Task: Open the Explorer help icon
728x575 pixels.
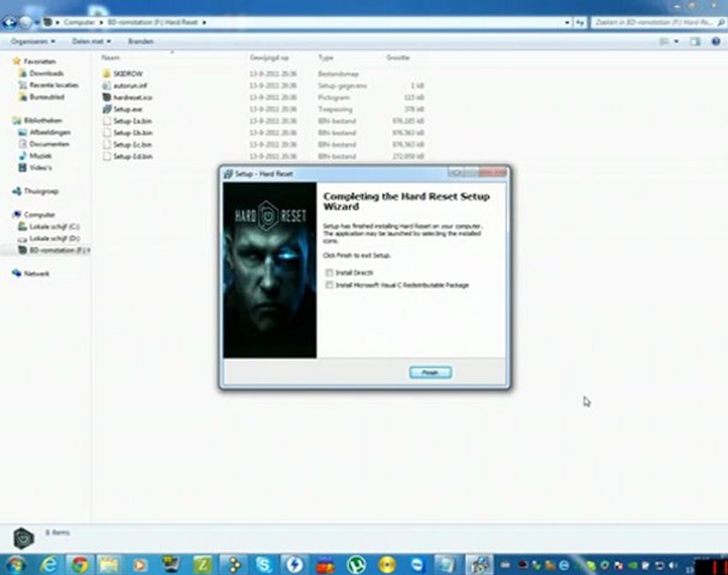Action: [x=715, y=42]
